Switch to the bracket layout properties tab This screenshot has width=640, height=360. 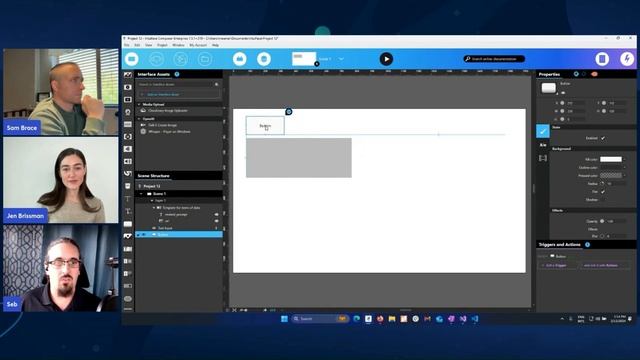point(543,158)
